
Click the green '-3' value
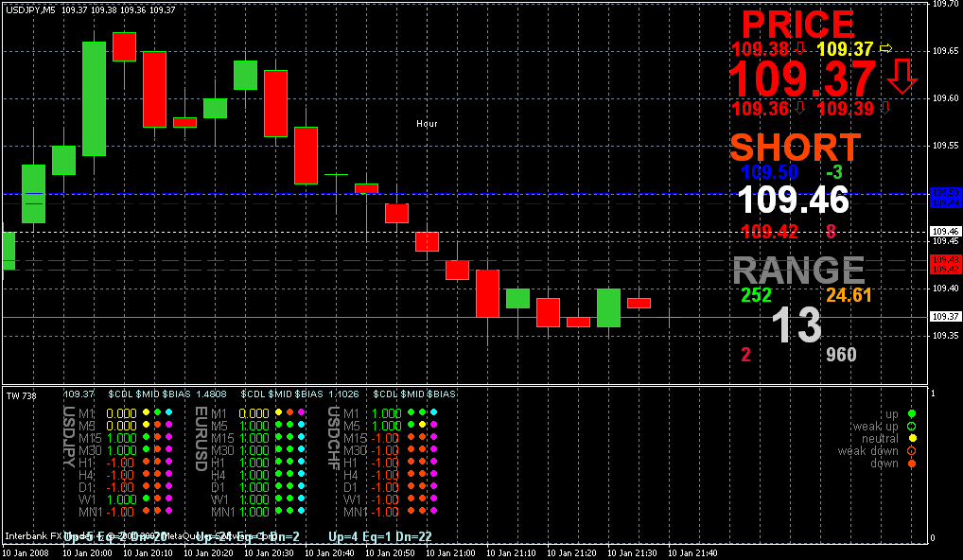[834, 172]
